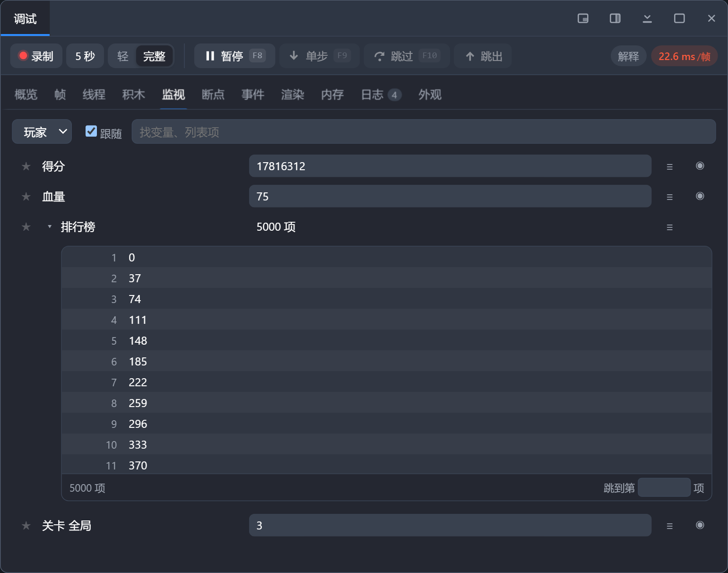Go to the 断点 tab
Image resolution: width=728 pixels, height=573 pixels.
pos(213,95)
